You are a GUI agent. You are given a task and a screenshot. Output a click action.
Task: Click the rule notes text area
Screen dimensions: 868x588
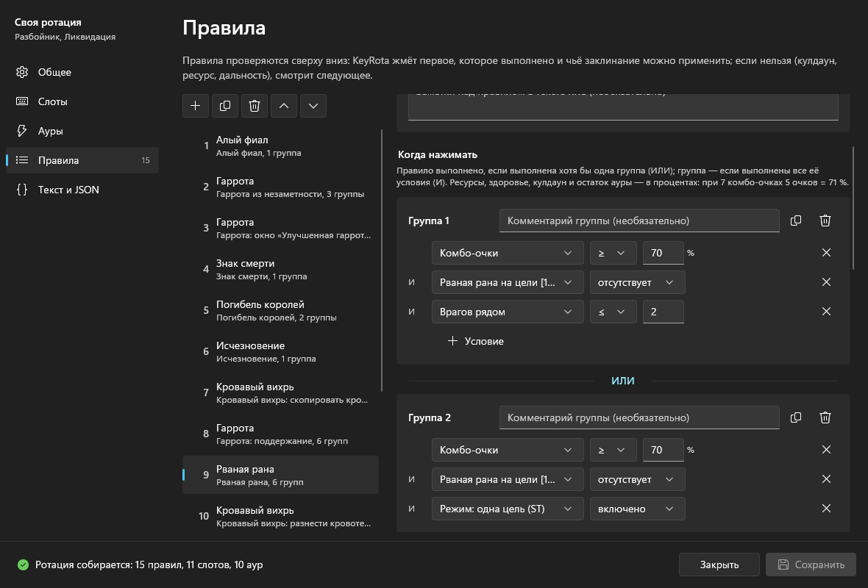pyautogui.click(x=623, y=107)
